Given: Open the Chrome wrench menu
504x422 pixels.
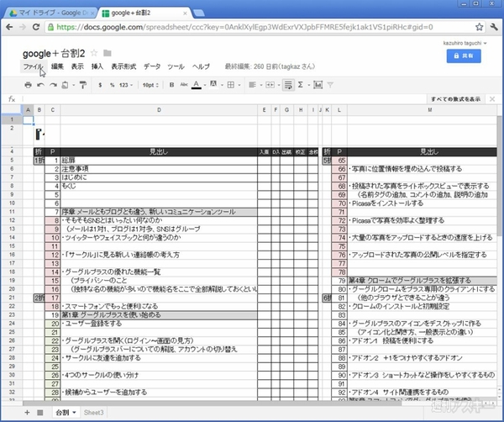Looking at the screenshot, I should click(x=495, y=27).
